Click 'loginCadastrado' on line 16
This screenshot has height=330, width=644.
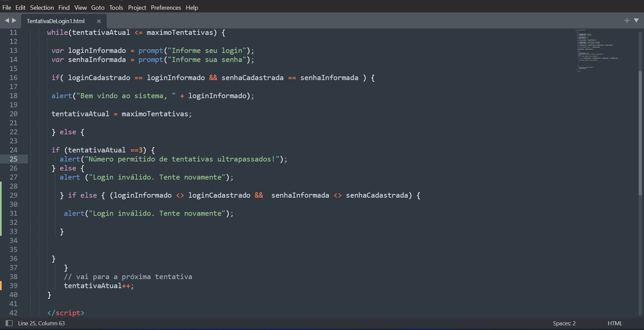point(99,78)
